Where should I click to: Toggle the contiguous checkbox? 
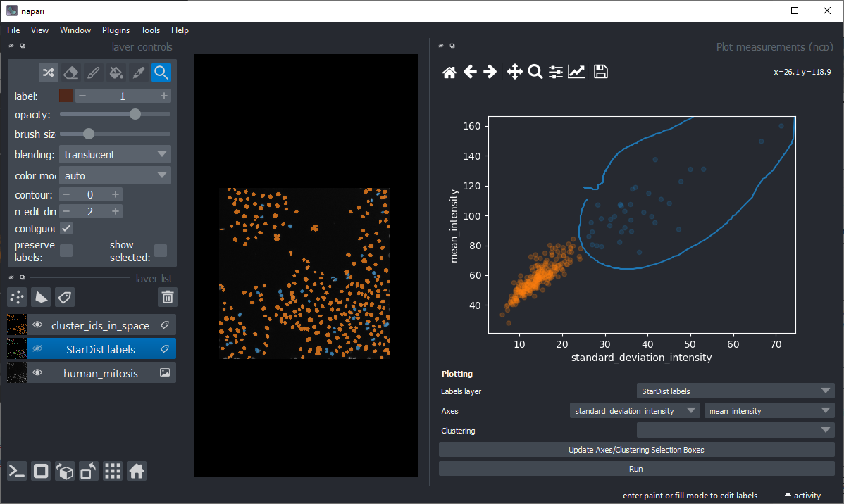tap(66, 229)
